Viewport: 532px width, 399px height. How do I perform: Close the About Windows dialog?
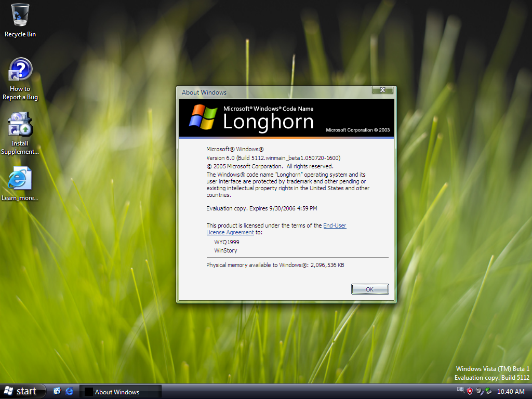coord(382,90)
